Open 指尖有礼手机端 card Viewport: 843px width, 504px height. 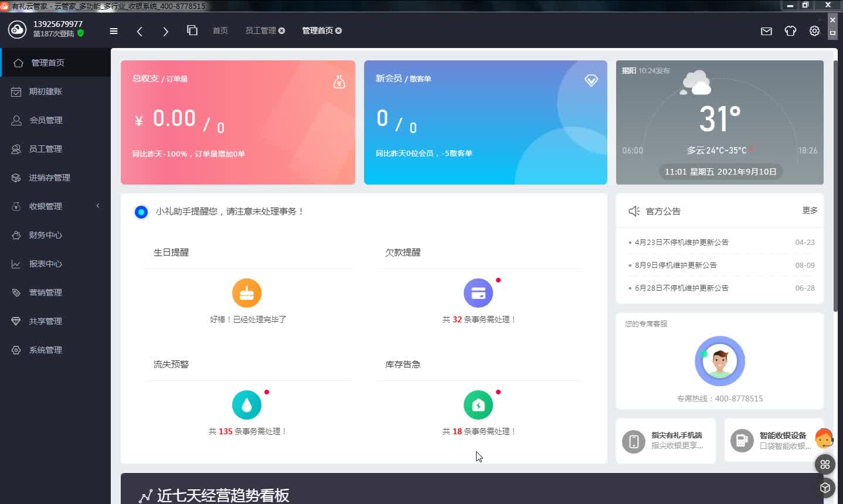[666, 441]
